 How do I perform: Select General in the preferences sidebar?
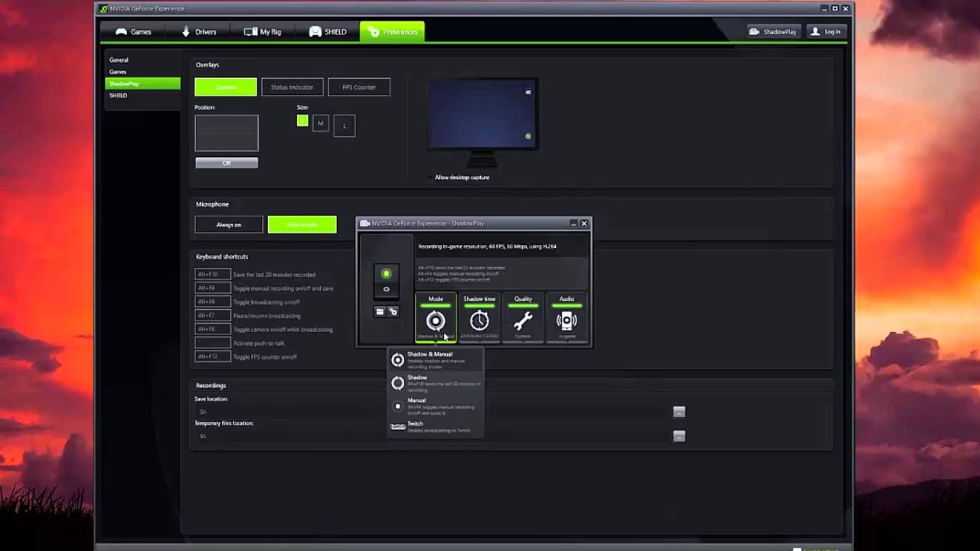coord(142,60)
